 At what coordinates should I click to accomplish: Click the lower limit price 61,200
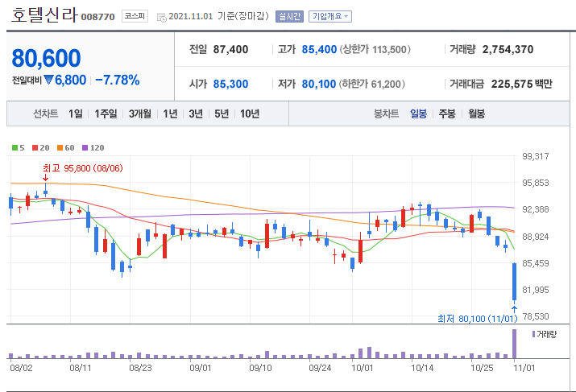pos(386,85)
